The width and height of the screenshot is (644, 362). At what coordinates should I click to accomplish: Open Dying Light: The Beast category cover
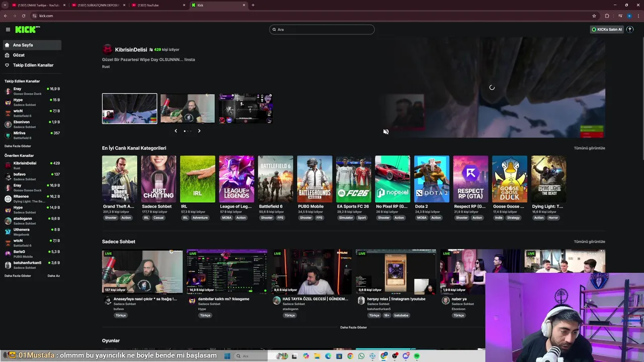549,179
